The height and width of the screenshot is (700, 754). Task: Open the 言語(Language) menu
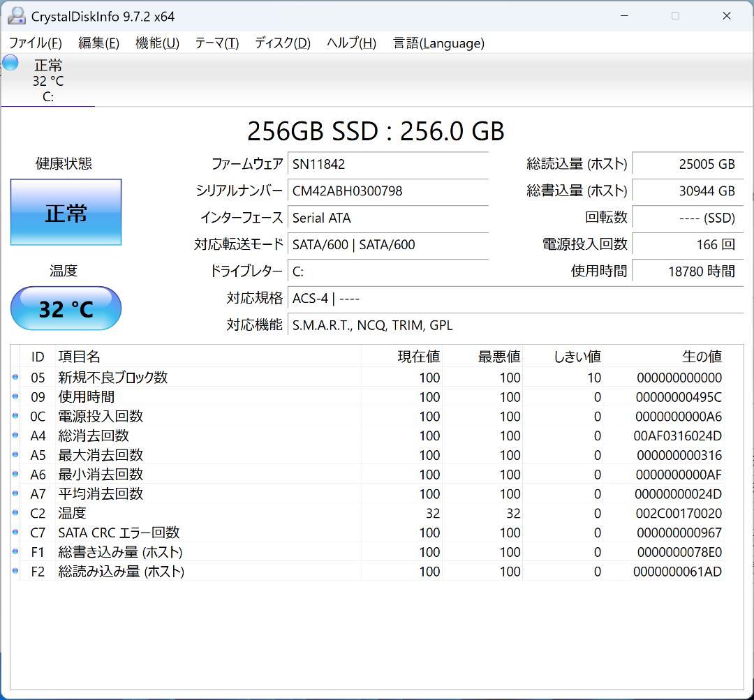pos(438,43)
